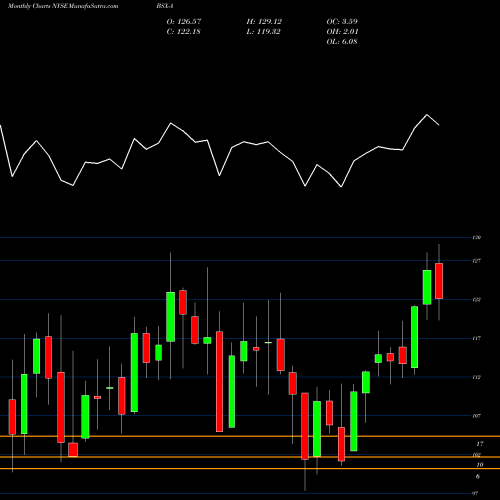This screenshot has height=500, width=500.
Task: Click the OH: 2.01 value
Action: 342,32
